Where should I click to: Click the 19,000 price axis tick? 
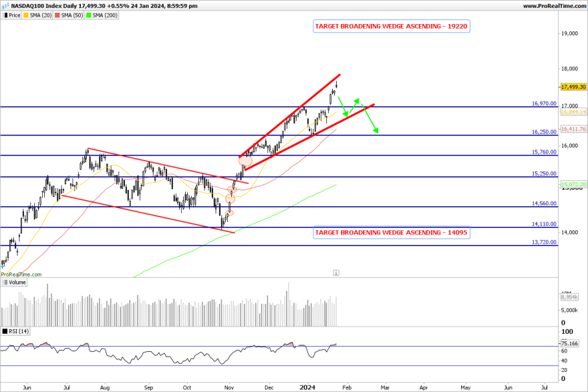pos(569,33)
